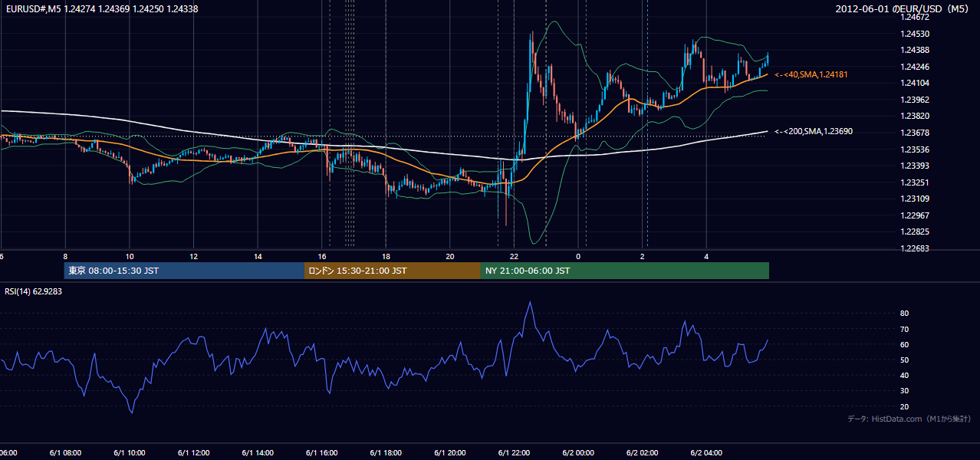Screen dimensions: 980x460
Task: Click RSI scale value 50
Action: (x=904, y=360)
